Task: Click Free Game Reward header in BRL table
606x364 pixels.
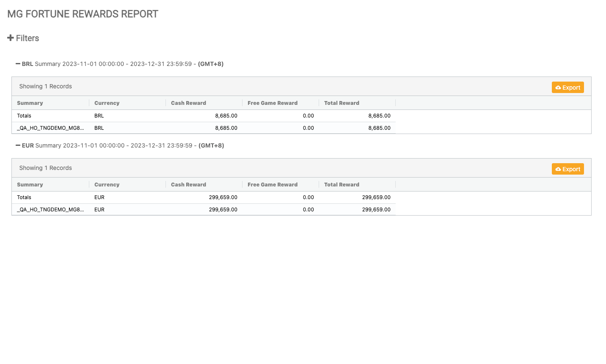Action: pos(273,103)
